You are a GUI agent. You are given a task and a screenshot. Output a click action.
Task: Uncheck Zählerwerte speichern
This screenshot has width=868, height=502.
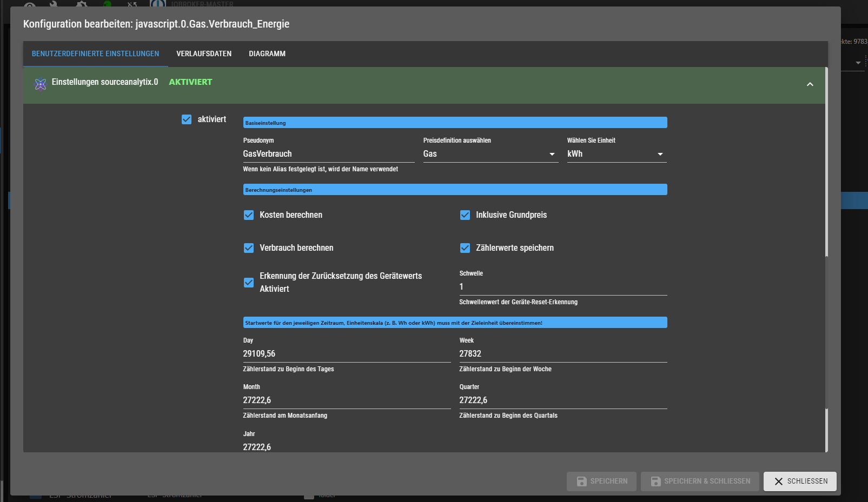click(x=465, y=248)
